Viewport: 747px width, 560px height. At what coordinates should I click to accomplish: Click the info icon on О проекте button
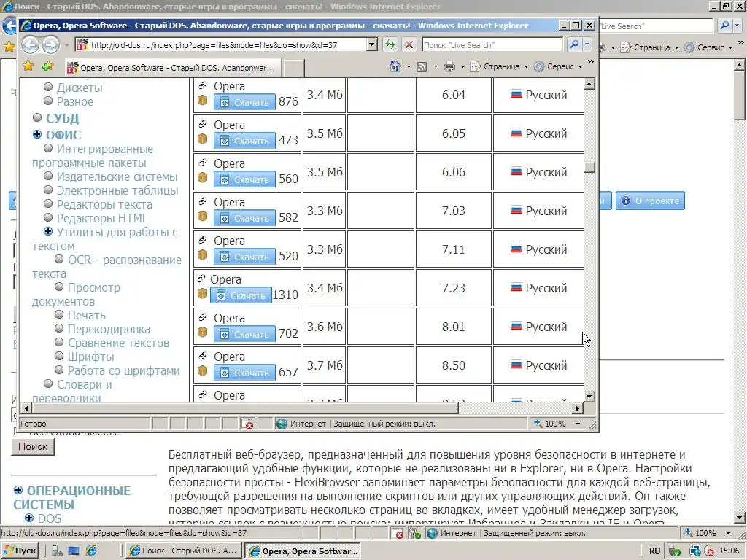pyautogui.click(x=626, y=201)
